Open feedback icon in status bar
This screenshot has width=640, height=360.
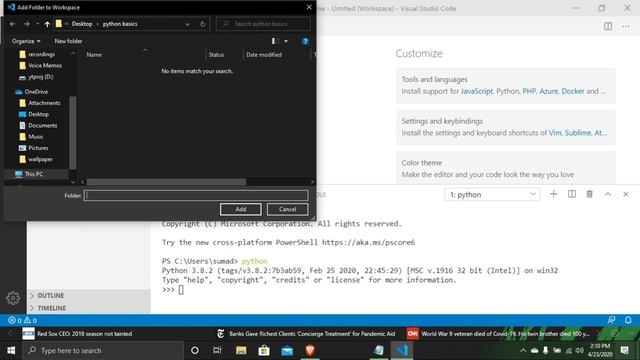click(x=611, y=320)
